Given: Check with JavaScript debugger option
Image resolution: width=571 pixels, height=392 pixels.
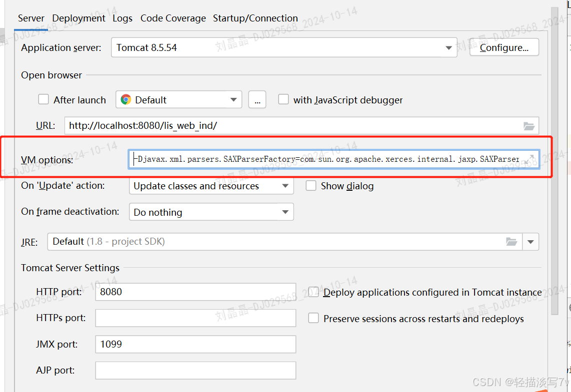Looking at the screenshot, I should click(x=283, y=99).
